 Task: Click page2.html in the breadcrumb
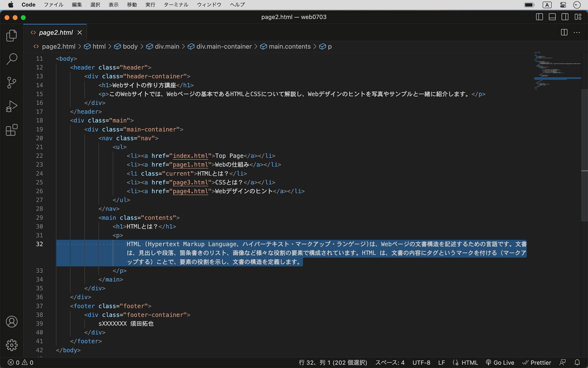[58, 47]
